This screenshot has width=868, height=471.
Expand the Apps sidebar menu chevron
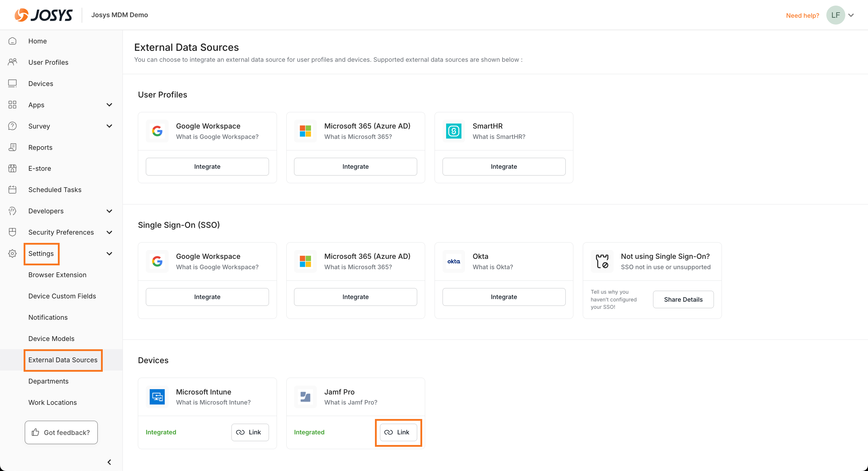click(x=109, y=105)
